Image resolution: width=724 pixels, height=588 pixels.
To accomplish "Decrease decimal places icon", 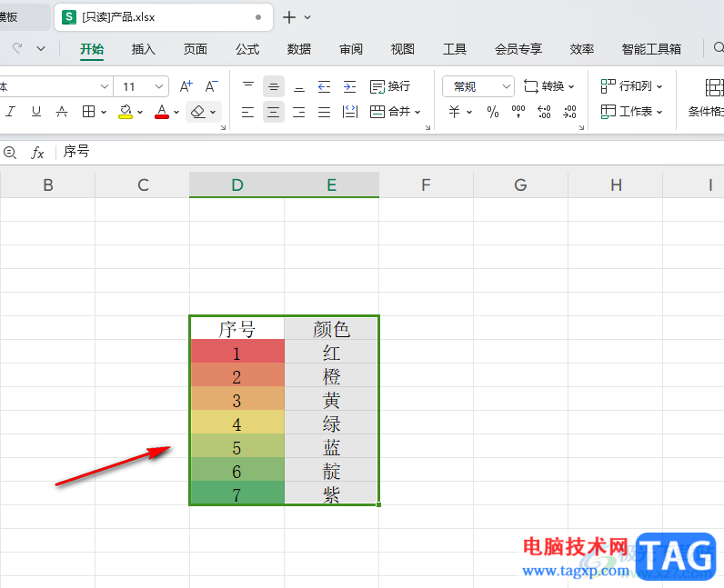I will pos(569,112).
